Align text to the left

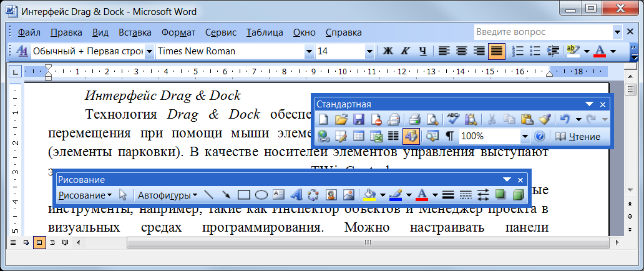tap(444, 51)
